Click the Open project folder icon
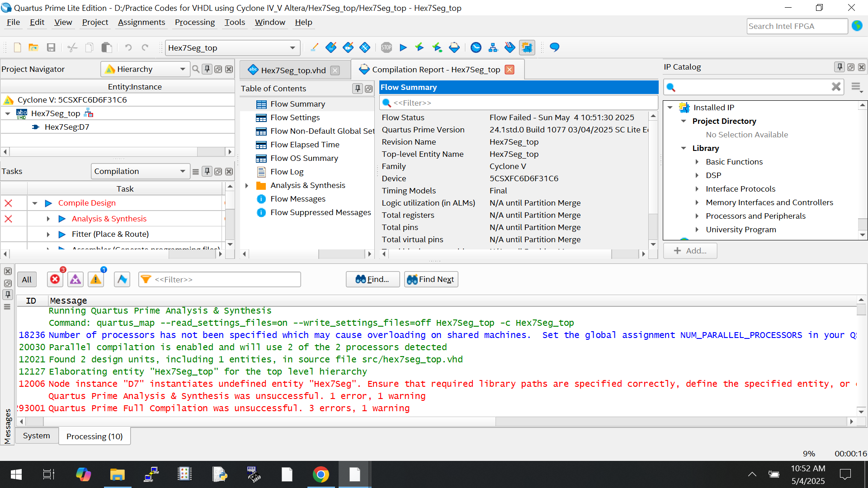Screen dimensions: 868x488 (x=33, y=47)
